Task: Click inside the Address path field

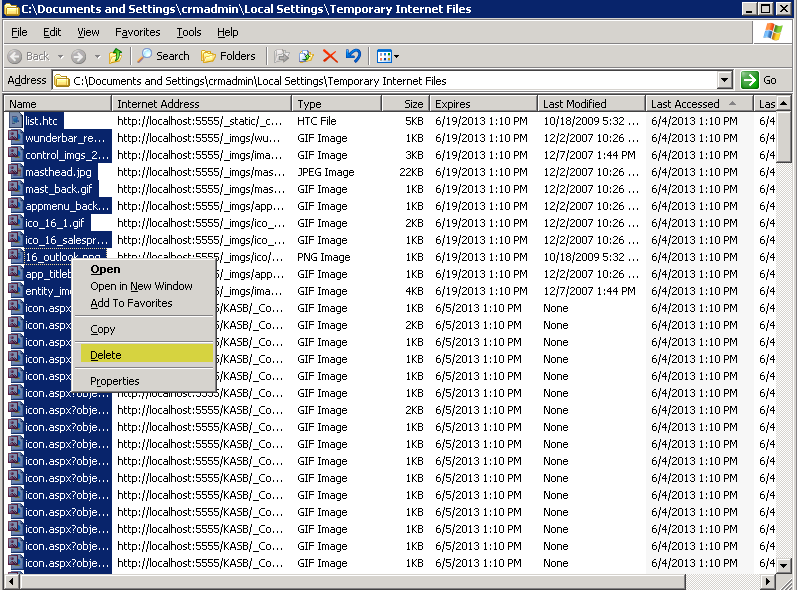Action: click(385, 81)
